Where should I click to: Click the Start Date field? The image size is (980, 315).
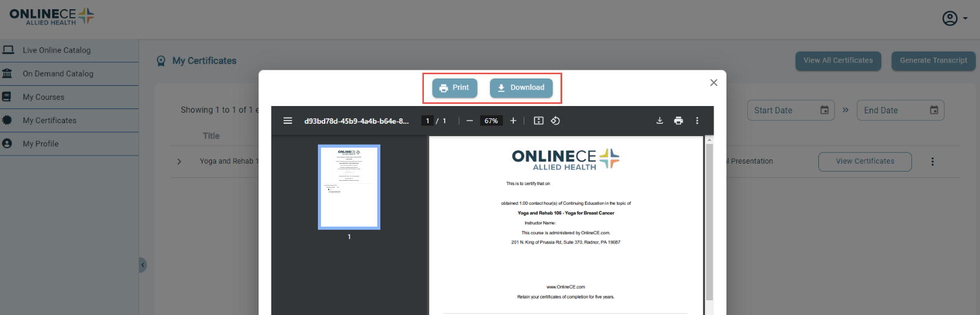coord(791,110)
